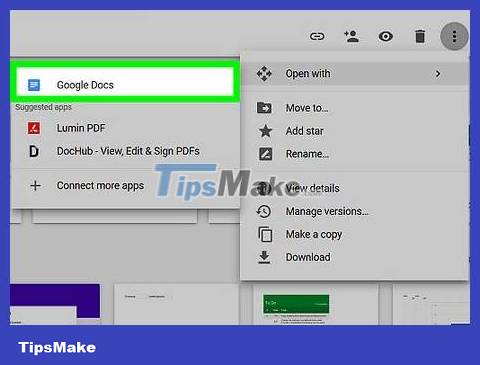Viewport: 480px width, 365px height.
Task: Select Make a copy menu item
Action: coord(355,234)
